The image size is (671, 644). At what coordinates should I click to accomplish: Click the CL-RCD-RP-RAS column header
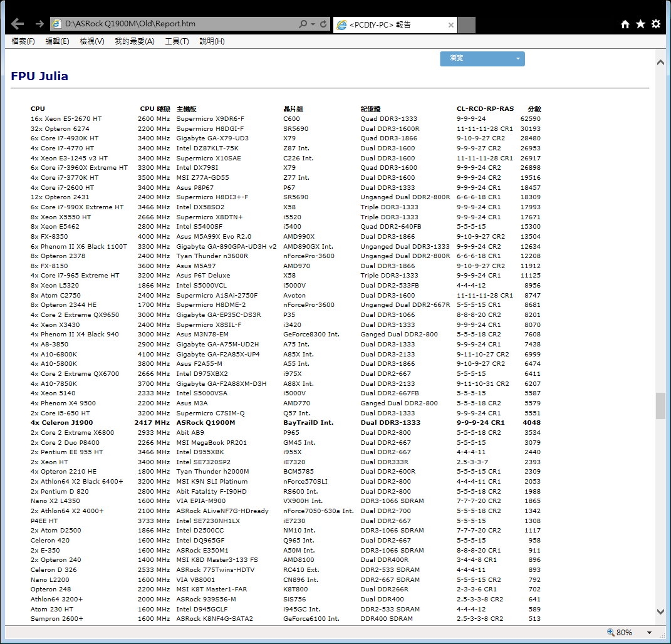point(486,108)
